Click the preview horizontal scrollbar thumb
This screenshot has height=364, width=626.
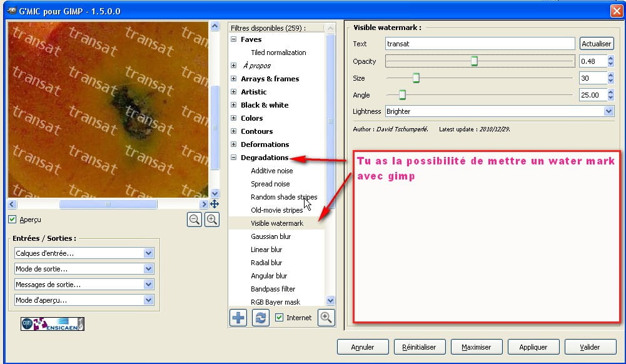(108, 204)
